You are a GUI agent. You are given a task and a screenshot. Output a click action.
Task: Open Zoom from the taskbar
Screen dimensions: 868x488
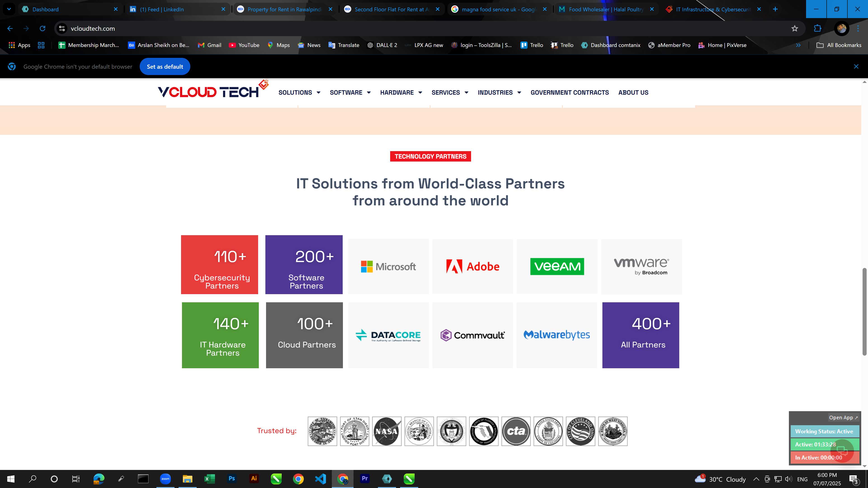[165, 479]
